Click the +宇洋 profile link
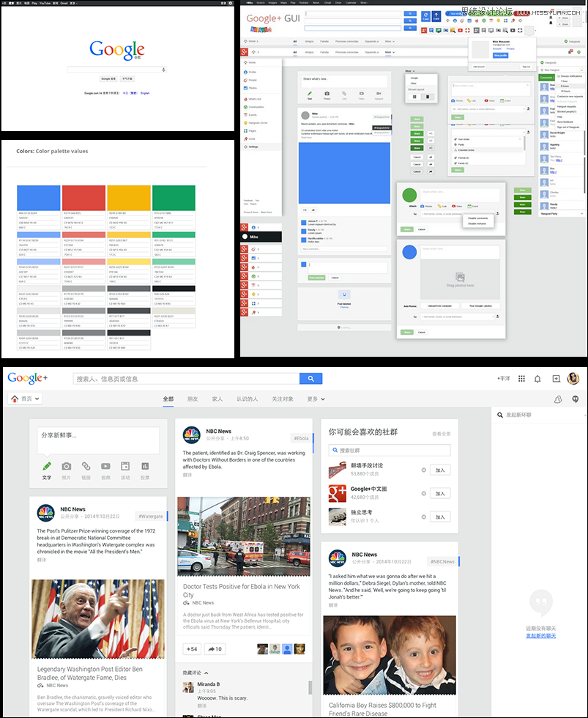Image resolution: width=588 pixels, height=718 pixels. pos(503,378)
